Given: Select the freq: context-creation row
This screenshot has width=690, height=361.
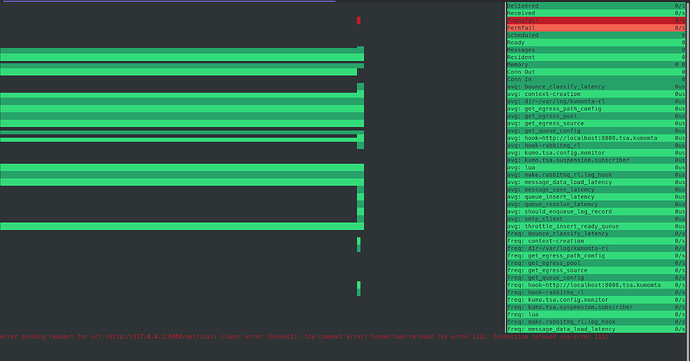Looking at the screenshot, I should click(x=596, y=241).
